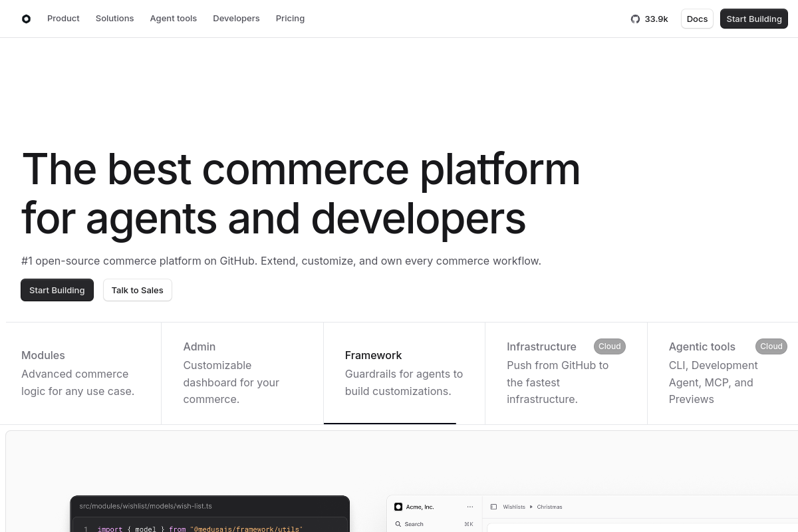
Task: Click Start Building below the headline
Action: click(x=57, y=290)
